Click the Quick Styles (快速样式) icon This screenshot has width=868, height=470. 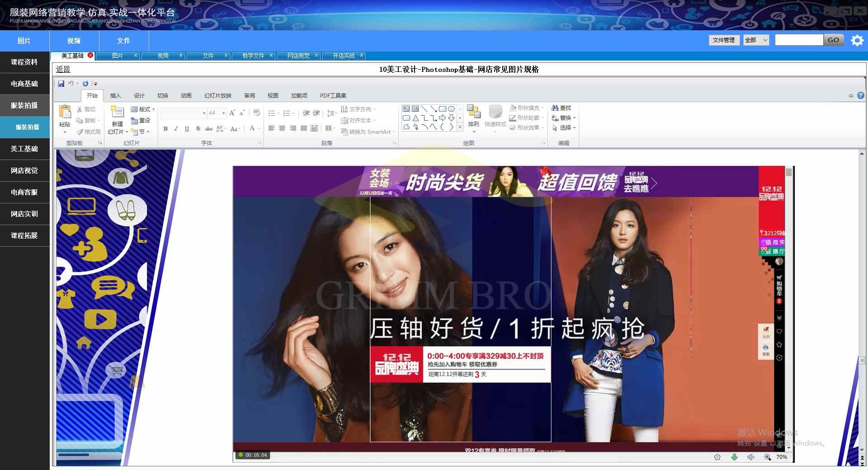(x=495, y=112)
